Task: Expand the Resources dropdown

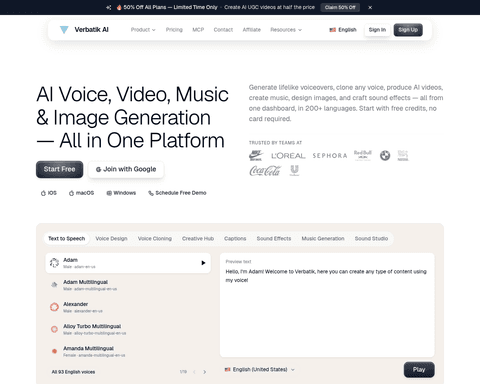Action: tap(286, 30)
